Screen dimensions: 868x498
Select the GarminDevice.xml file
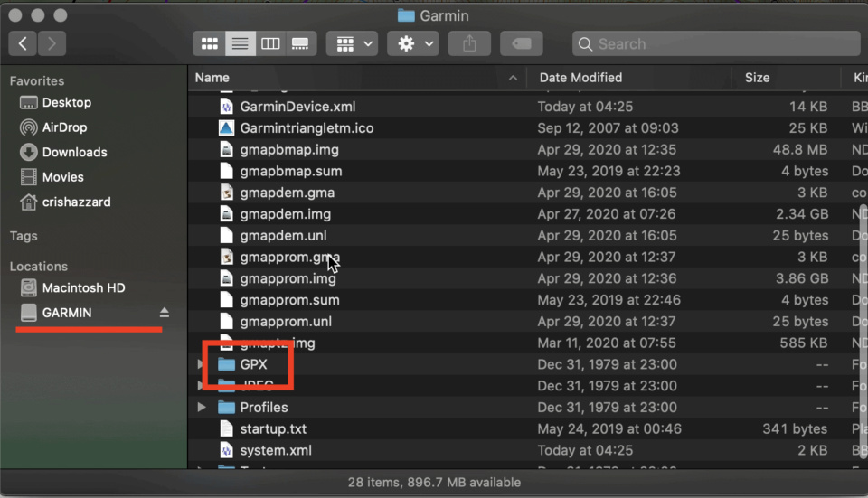click(297, 106)
